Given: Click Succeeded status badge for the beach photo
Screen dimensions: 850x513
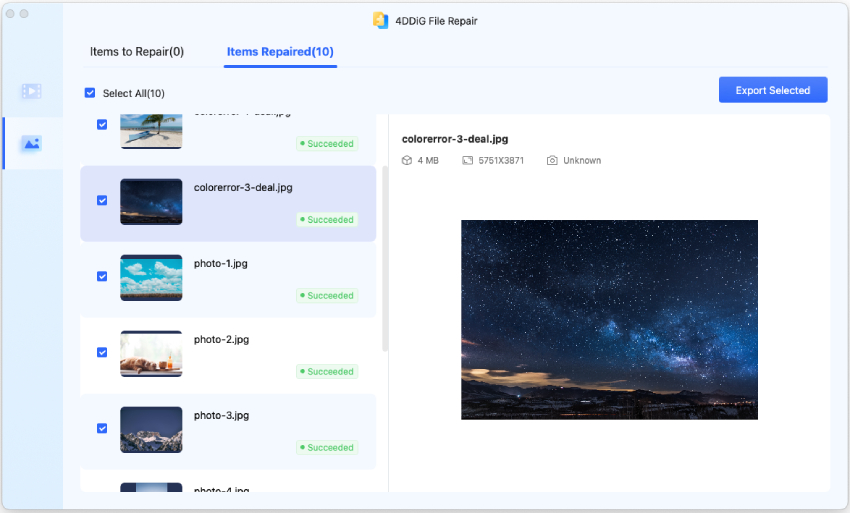Looking at the screenshot, I should [x=327, y=144].
